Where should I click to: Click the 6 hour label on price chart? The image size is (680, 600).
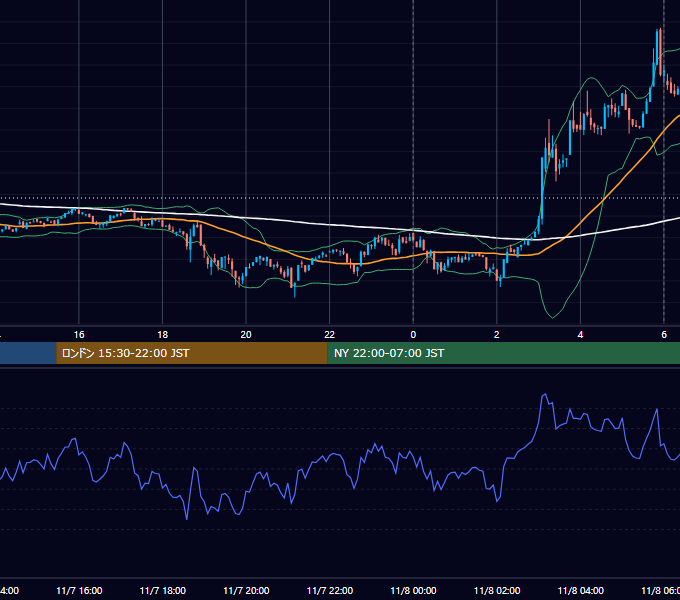tap(664, 335)
